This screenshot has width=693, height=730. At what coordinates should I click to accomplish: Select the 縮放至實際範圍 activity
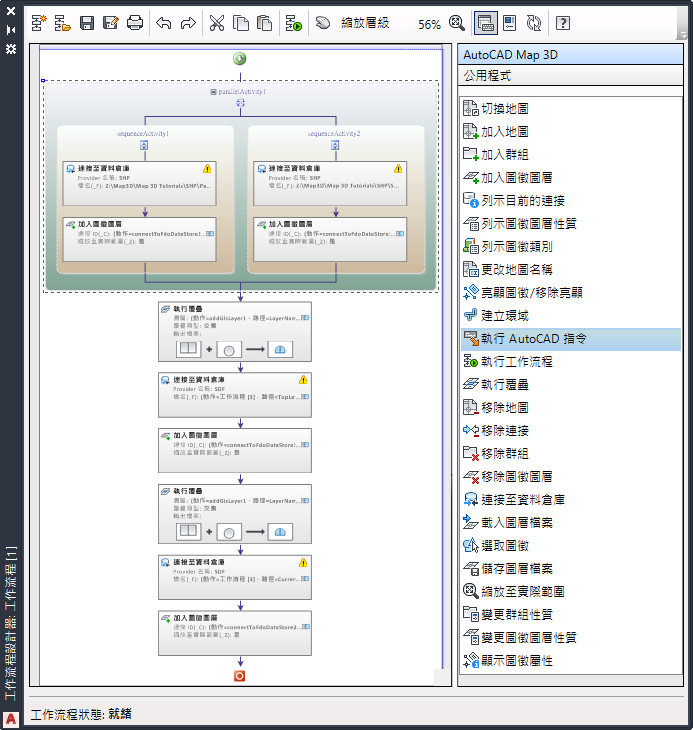click(x=571, y=592)
